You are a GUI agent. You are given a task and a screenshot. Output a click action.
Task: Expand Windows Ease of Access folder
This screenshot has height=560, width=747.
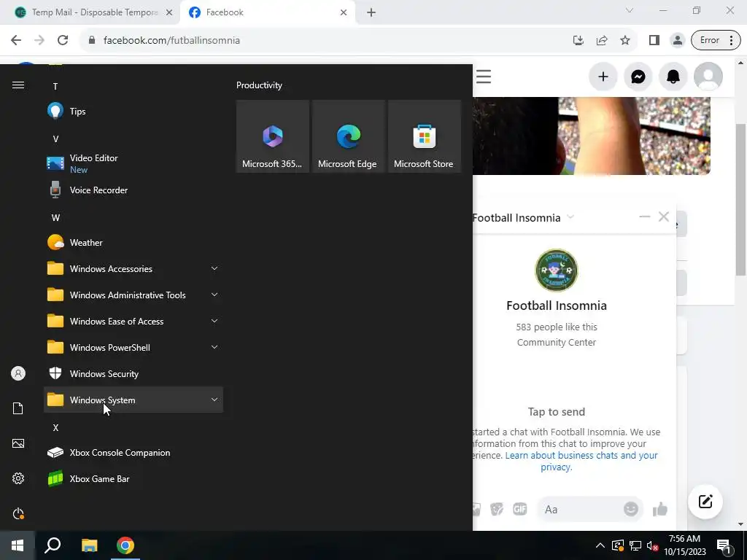tap(133, 322)
